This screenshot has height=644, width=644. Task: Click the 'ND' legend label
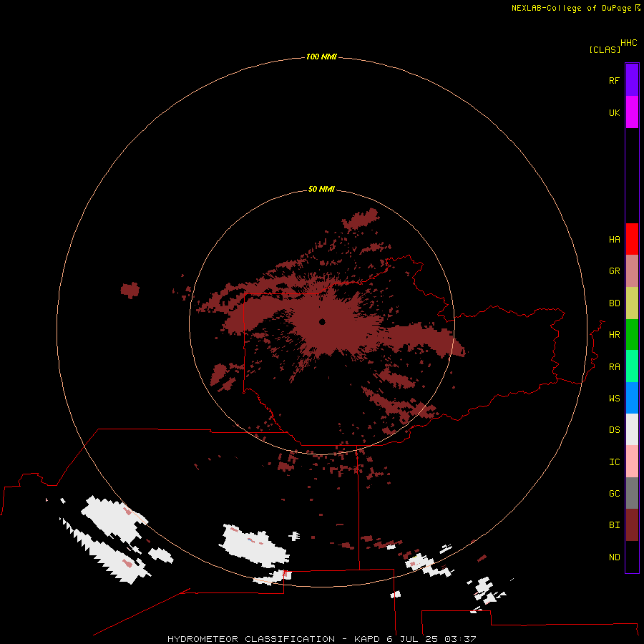614,557
